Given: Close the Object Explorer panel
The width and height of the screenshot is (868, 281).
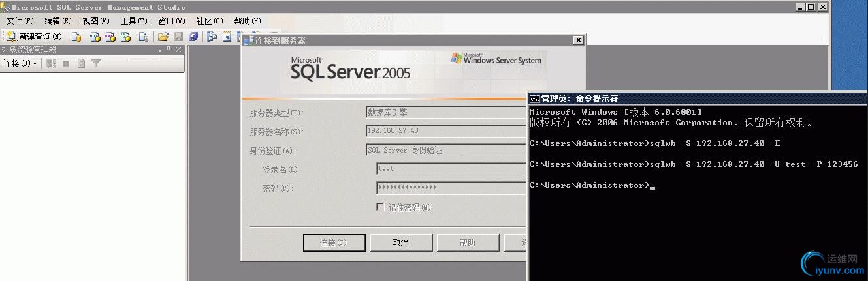Looking at the screenshot, I should [178, 50].
